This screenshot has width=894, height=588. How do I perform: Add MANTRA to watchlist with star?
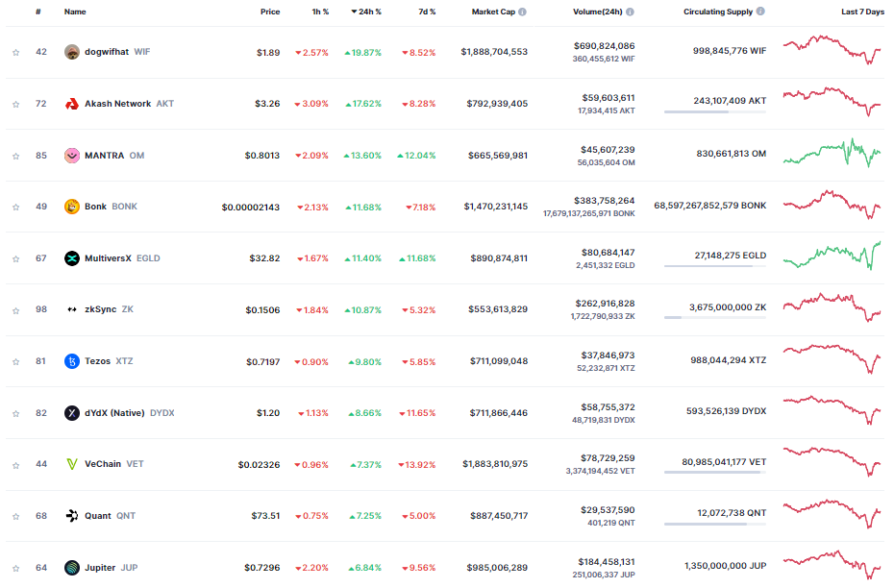click(16, 156)
